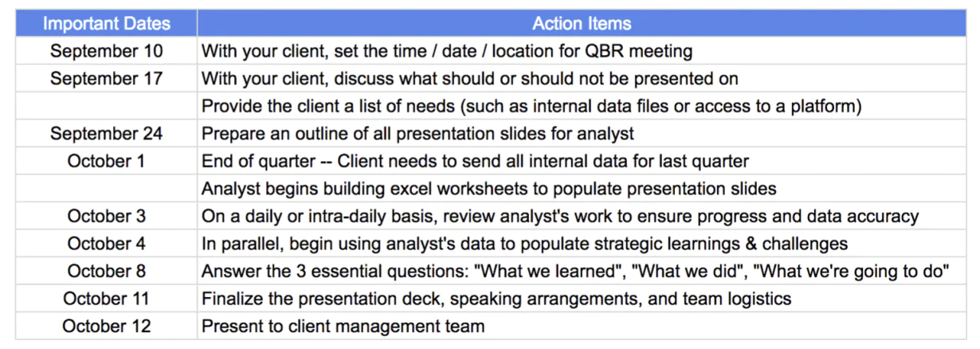Click the "Important Dates" column header
The height and width of the screenshot is (349, 980).
[106, 24]
